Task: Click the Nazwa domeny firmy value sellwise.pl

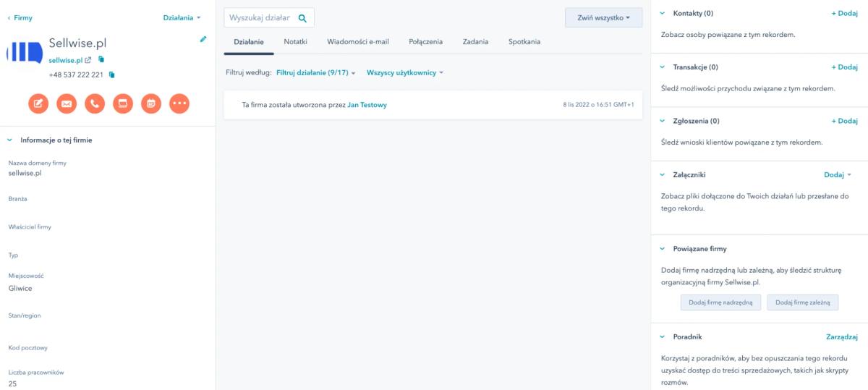Action: 25,173
